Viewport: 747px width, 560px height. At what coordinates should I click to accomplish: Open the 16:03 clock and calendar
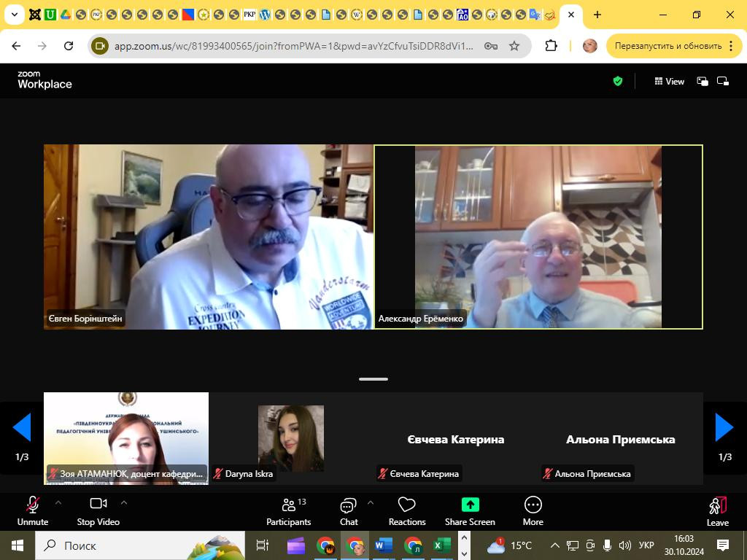click(x=684, y=545)
